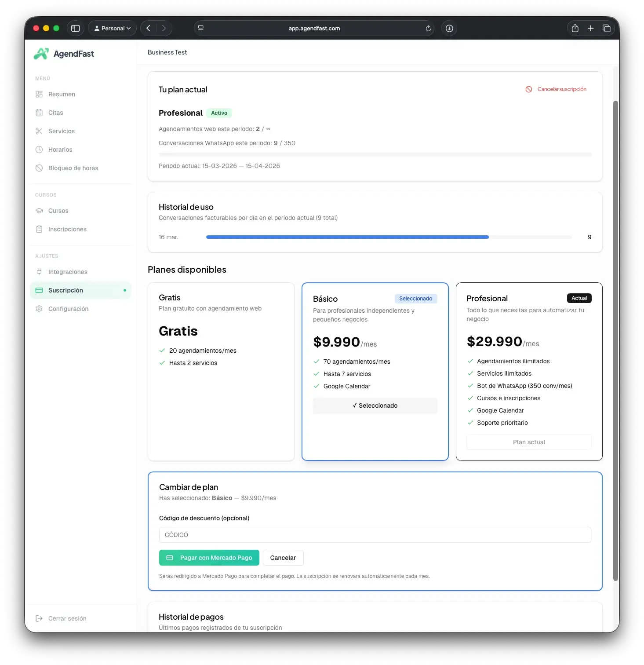Reload the page using the refresh icon
This screenshot has width=644, height=665.
[x=428, y=29]
